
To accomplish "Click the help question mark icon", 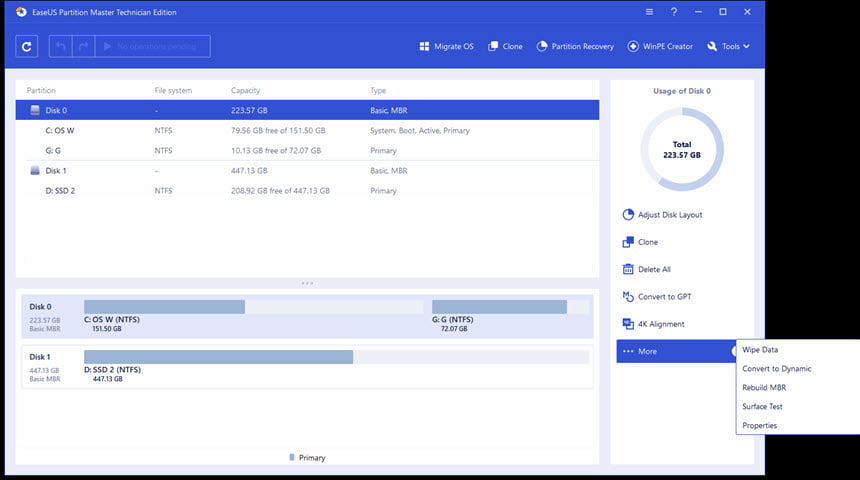I will pos(674,12).
